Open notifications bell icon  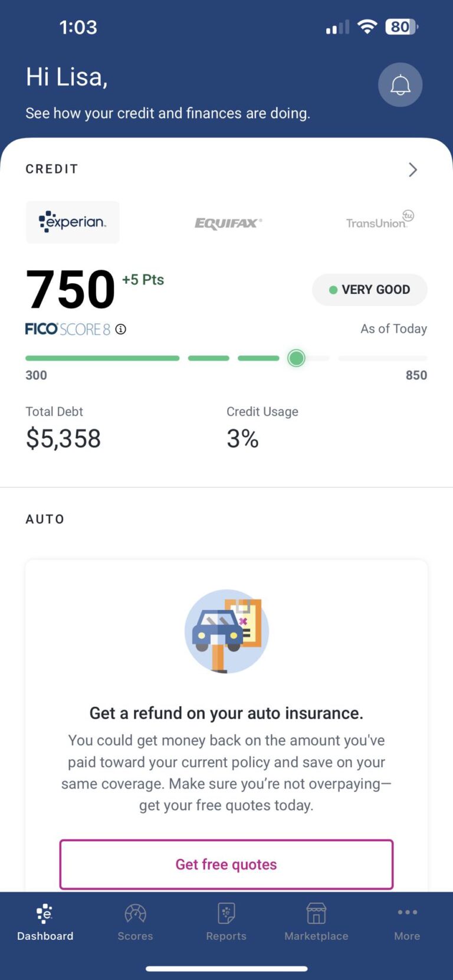400,85
